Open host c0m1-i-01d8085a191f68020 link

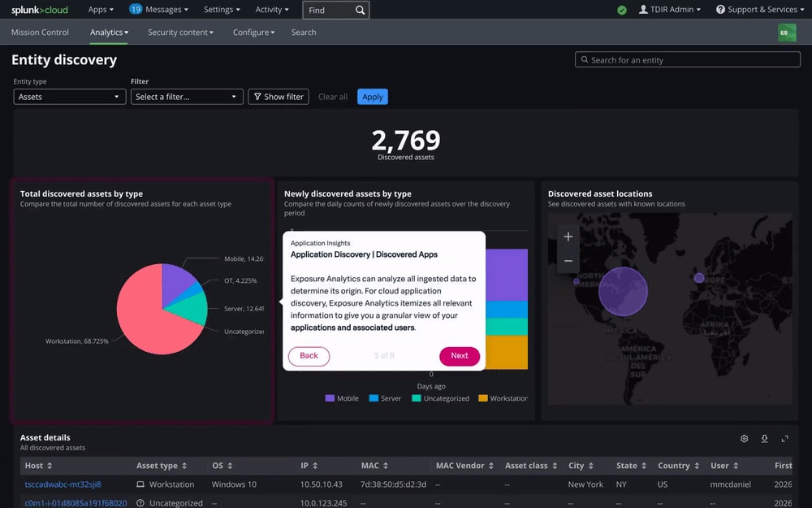76,503
